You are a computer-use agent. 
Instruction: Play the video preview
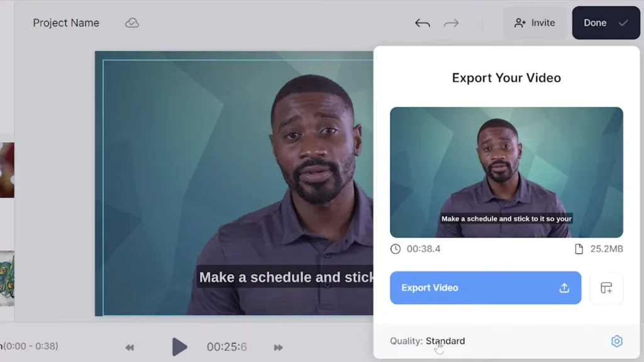pos(179,347)
